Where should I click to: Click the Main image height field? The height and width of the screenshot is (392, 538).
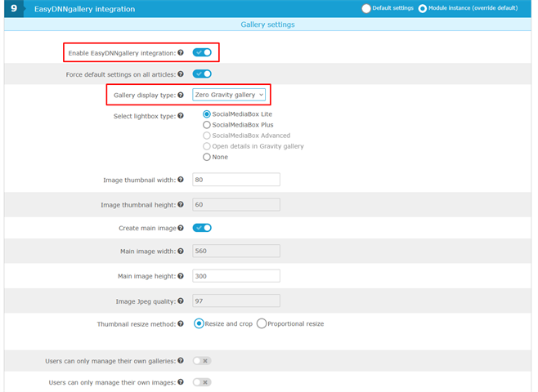pos(236,276)
